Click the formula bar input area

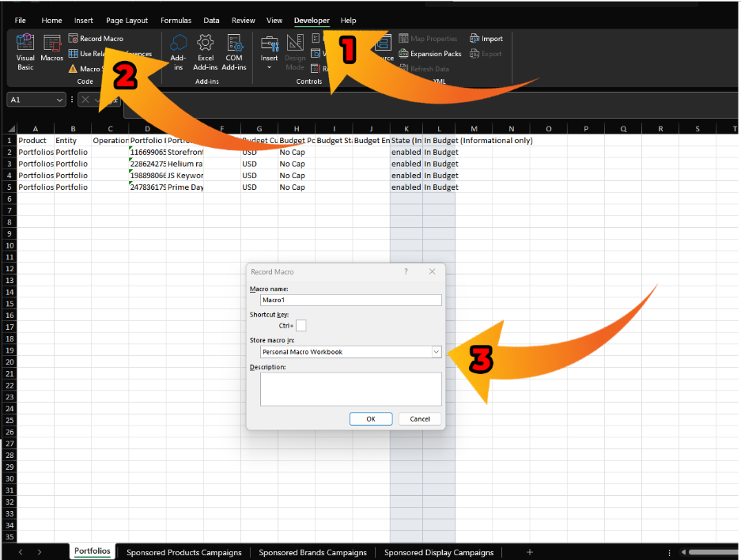tap(430, 105)
